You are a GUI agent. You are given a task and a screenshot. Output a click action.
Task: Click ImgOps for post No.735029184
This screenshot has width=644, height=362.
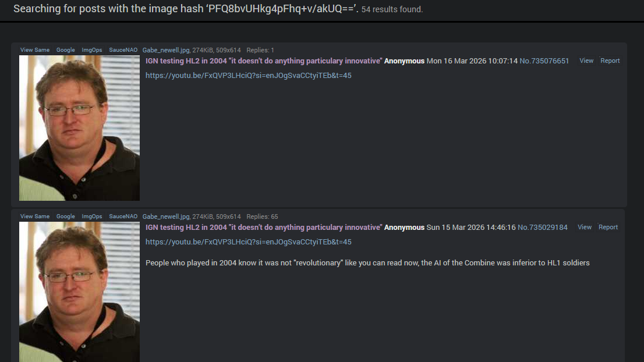tap(92, 217)
